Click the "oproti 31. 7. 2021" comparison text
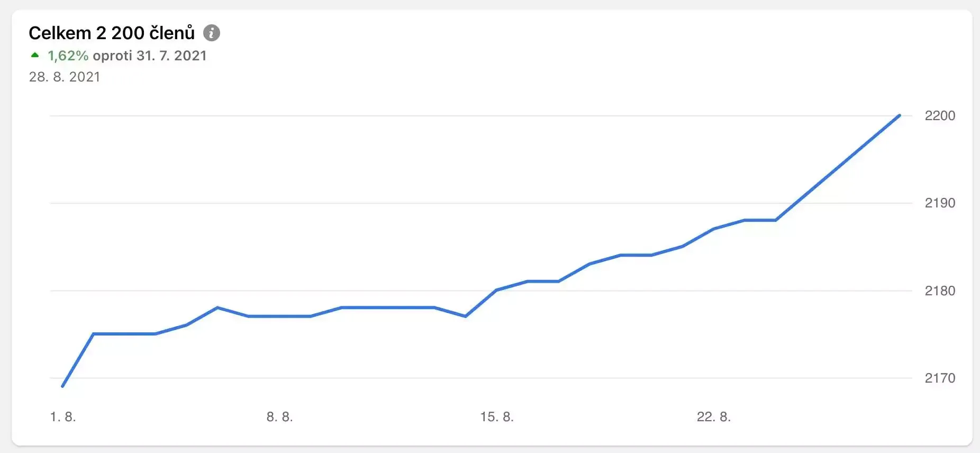Image resolution: width=980 pixels, height=453 pixels. (x=149, y=56)
